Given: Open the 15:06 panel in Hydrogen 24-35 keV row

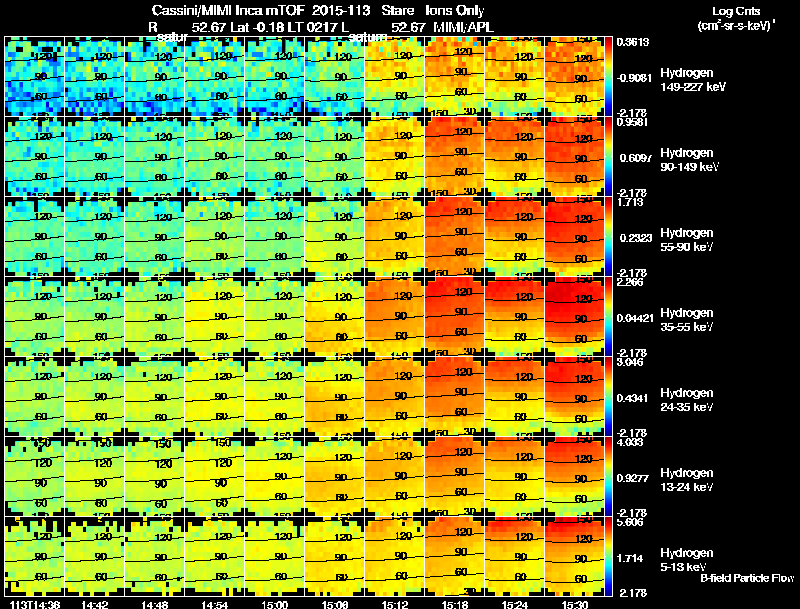Looking at the screenshot, I should pyautogui.click(x=335, y=397).
